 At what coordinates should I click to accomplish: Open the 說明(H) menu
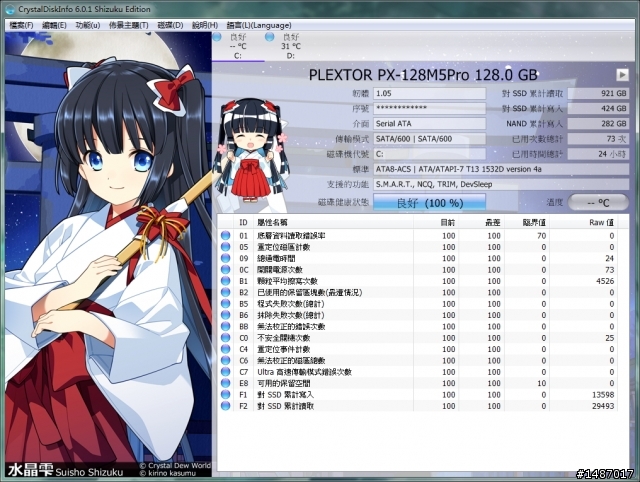(x=205, y=25)
